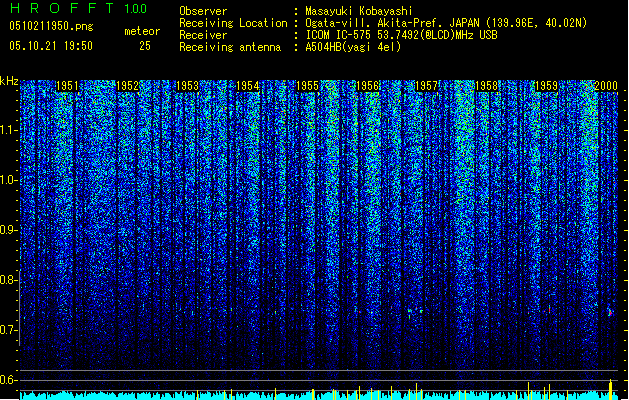Click the A504HB(yagi 4el) antenna text
629x400 pixels.
[x=353, y=47]
